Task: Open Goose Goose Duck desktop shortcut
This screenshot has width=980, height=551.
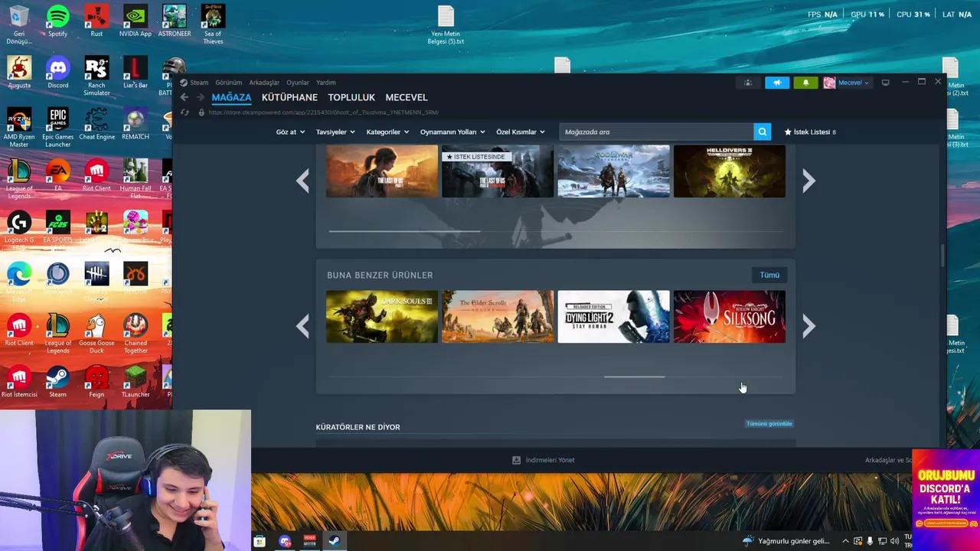Action: pos(96,334)
